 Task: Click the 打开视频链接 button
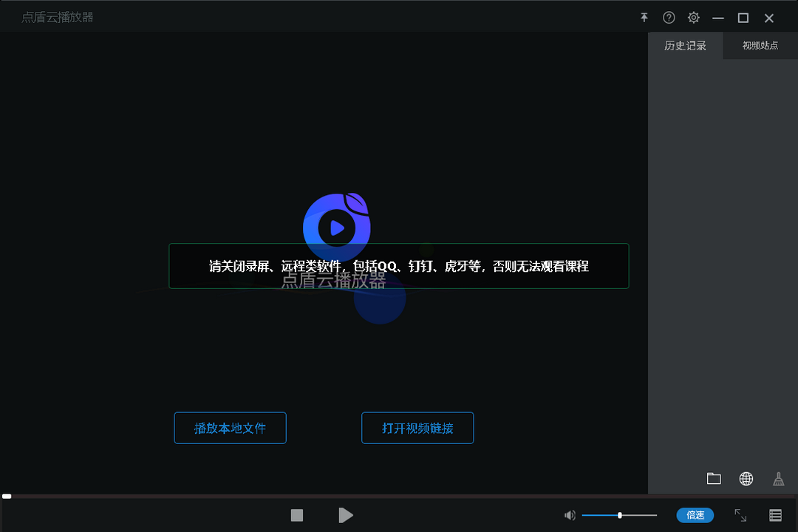(417, 428)
